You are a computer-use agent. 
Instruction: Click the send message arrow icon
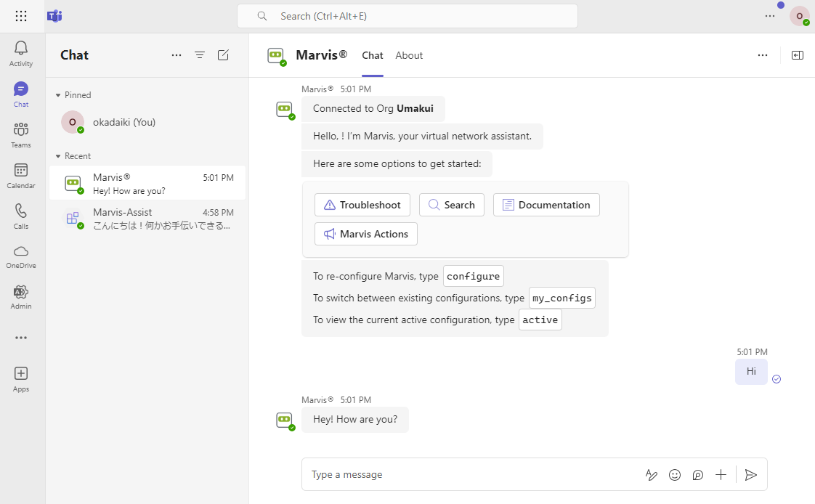pyautogui.click(x=751, y=475)
